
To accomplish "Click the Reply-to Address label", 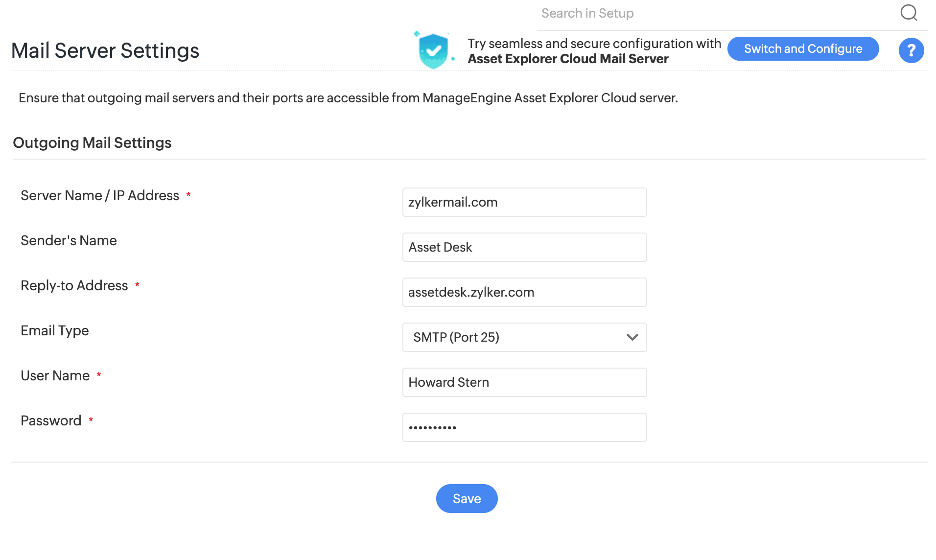I will [74, 285].
